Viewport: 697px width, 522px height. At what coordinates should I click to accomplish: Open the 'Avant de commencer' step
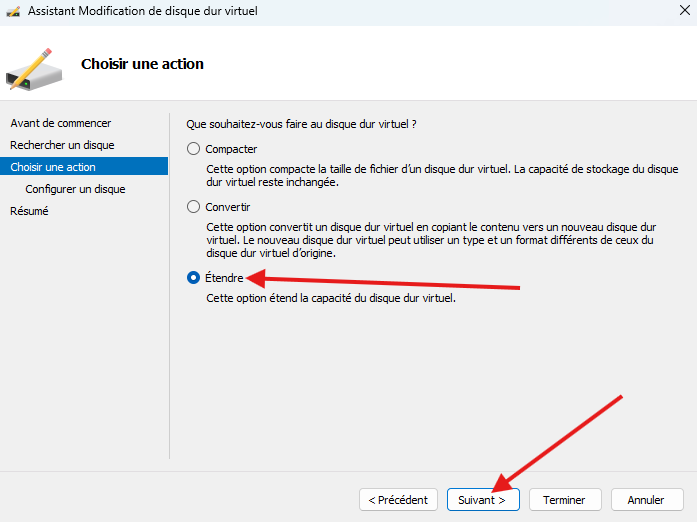click(60, 123)
